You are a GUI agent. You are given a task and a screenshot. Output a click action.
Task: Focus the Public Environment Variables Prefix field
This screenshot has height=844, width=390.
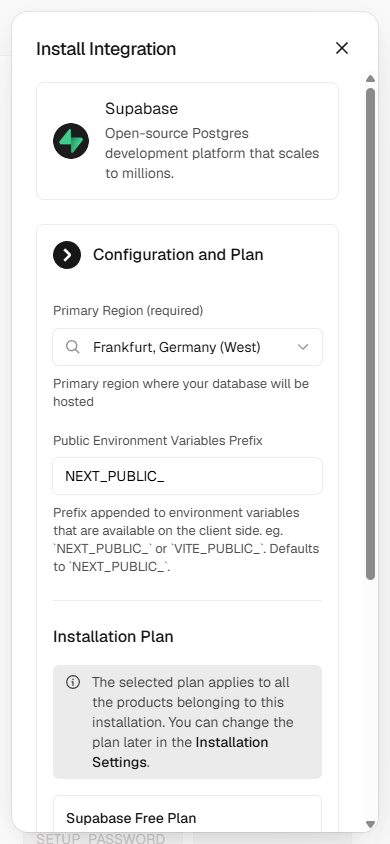[x=187, y=476]
